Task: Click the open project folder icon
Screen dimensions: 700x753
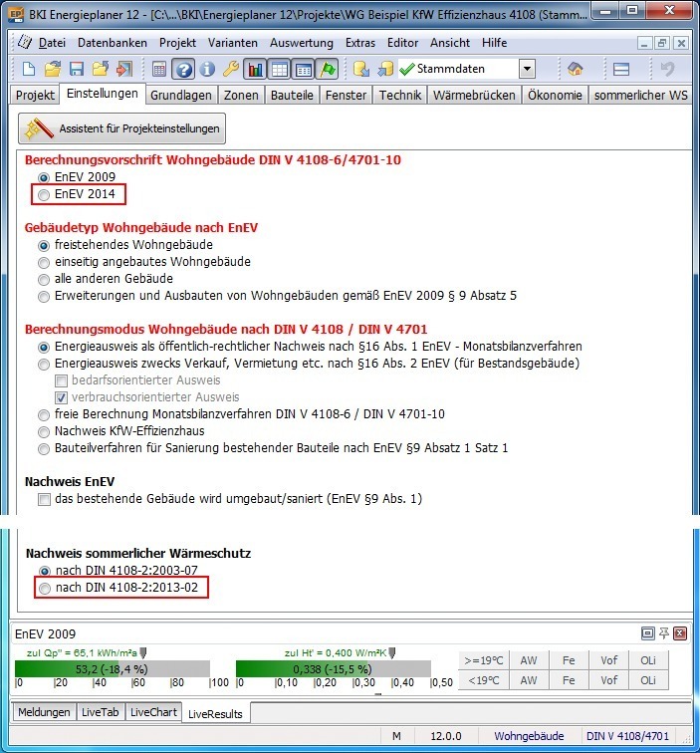Action: pyautogui.click(x=53, y=69)
